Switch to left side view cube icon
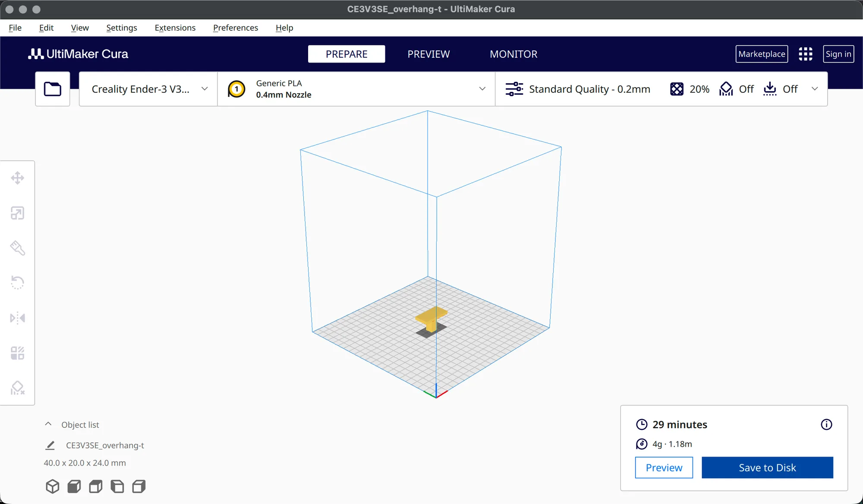The image size is (863, 504). click(117, 486)
